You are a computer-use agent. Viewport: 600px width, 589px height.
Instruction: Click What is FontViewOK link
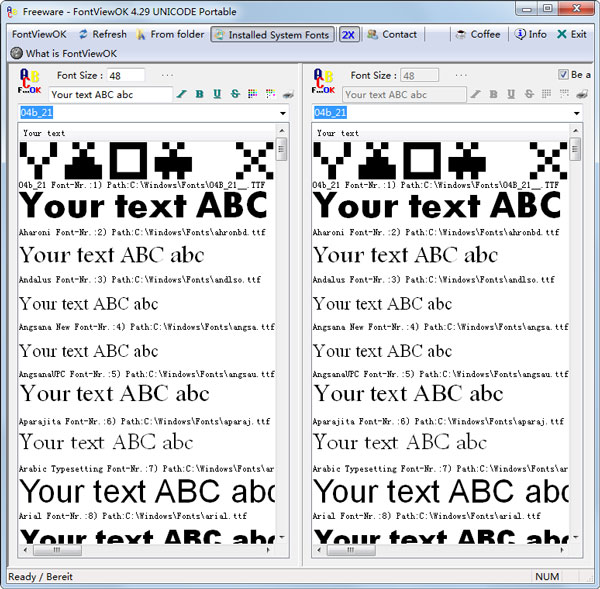(x=64, y=53)
